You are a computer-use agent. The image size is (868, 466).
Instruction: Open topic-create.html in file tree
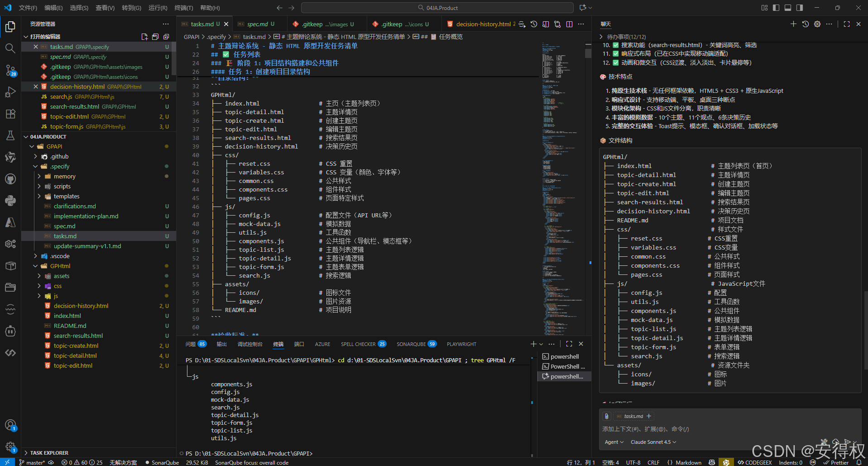click(x=76, y=346)
